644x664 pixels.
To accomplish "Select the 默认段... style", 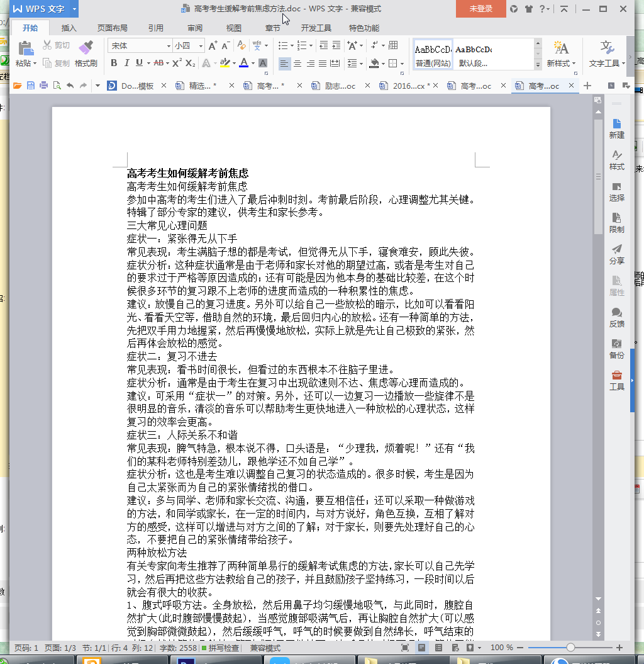I will (x=474, y=55).
